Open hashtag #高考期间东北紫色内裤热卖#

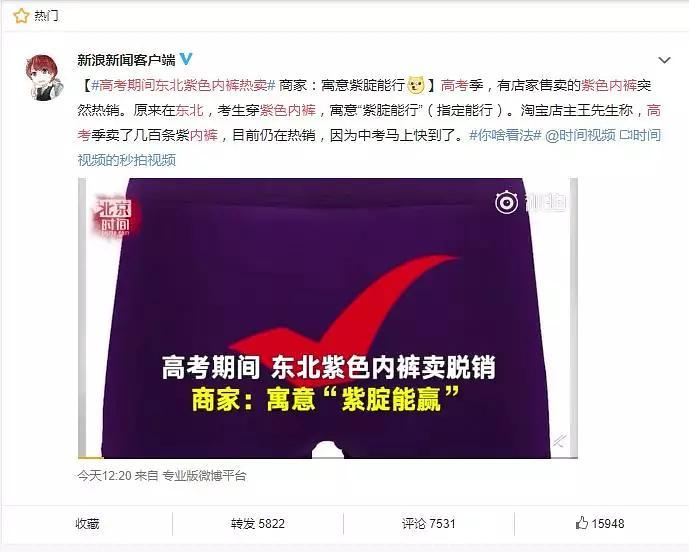pos(182,85)
